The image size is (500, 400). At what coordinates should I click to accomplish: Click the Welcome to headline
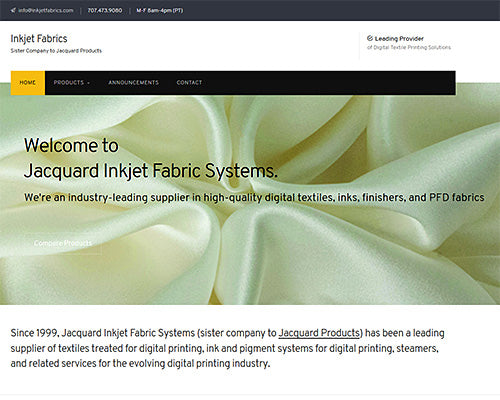pyautogui.click(x=71, y=146)
